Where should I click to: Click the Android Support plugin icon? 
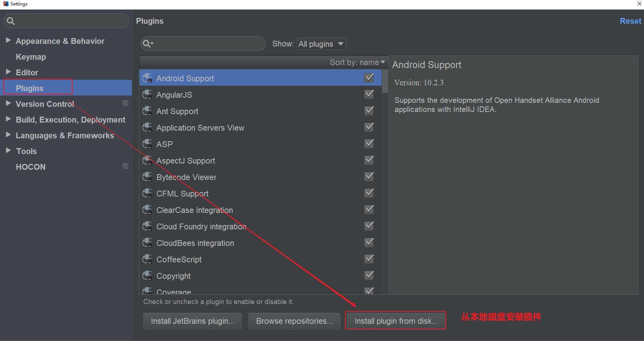[147, 78]
